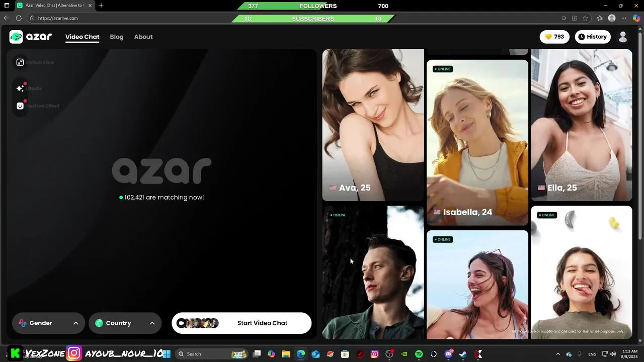Open Steam from the taskbar
The width and height of the screenshot is (644, 362).
click(463, 354)
